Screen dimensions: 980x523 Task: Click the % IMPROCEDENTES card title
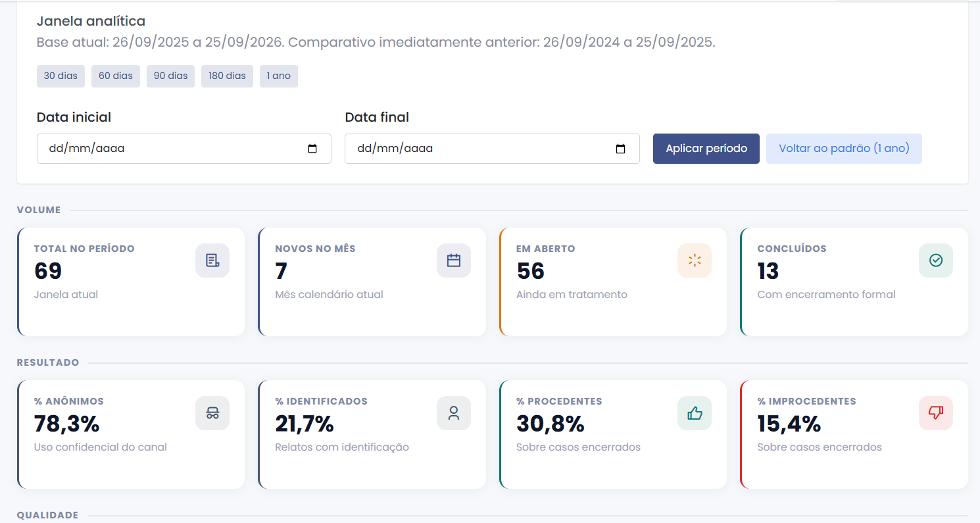[x=806, y=401]
